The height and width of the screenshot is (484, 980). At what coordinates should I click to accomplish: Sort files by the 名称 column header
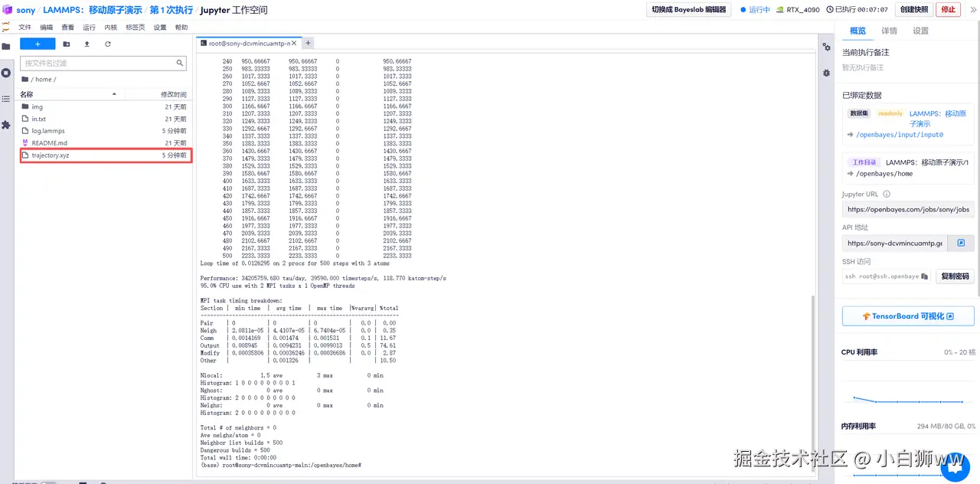point(27,94)
